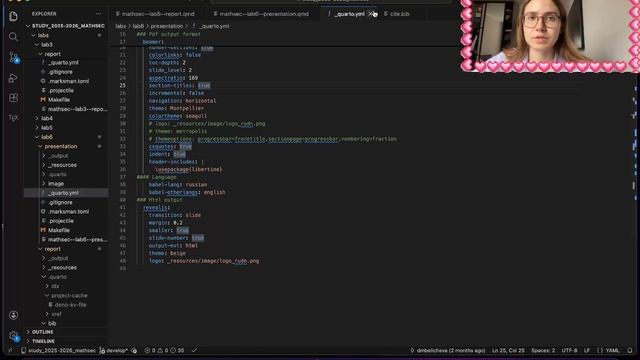
Task: Click the 'output-ext: html' code line
Action: pos(173,246)
